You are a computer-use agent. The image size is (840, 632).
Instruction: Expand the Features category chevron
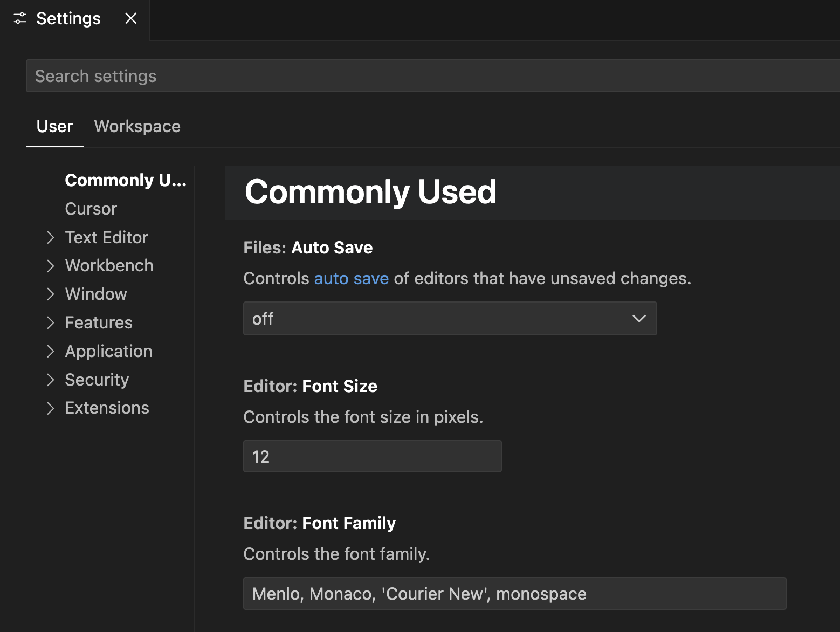pyautogui.click(x=50, y=322)
